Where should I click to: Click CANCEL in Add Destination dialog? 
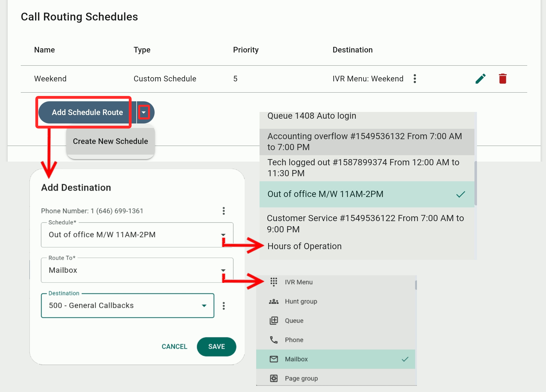click(174, 347)
